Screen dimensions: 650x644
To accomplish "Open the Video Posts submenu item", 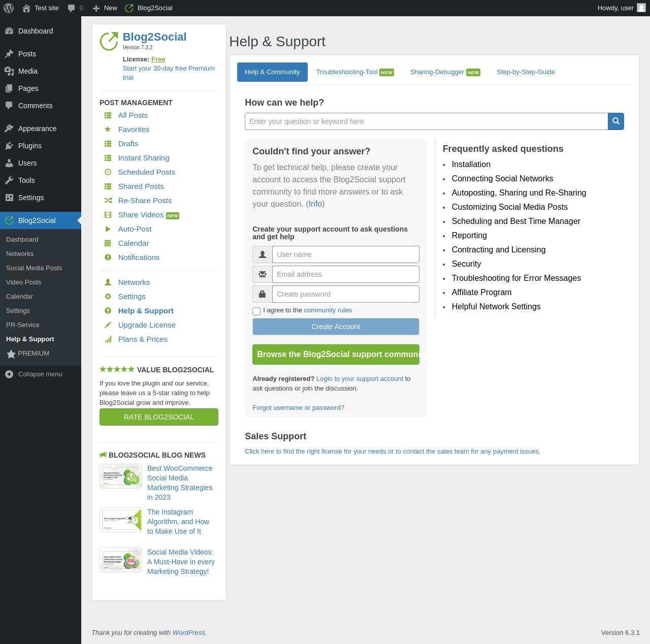I will tap(23, 282).
